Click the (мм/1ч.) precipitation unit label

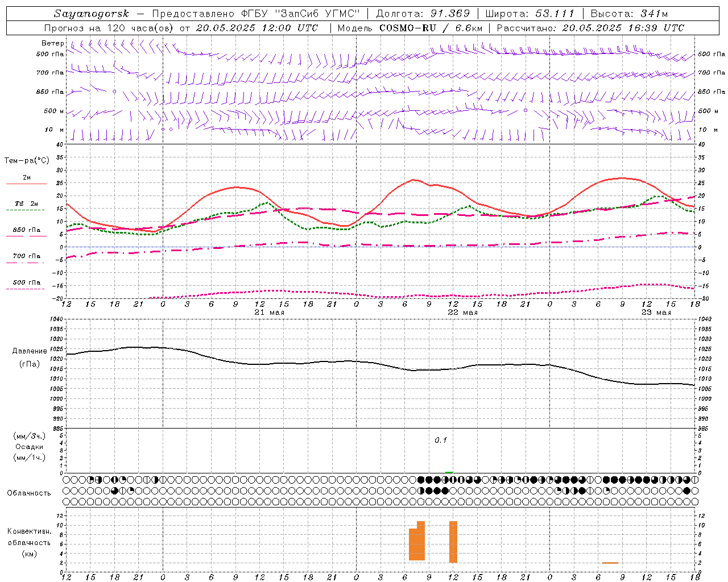(30, 458)
